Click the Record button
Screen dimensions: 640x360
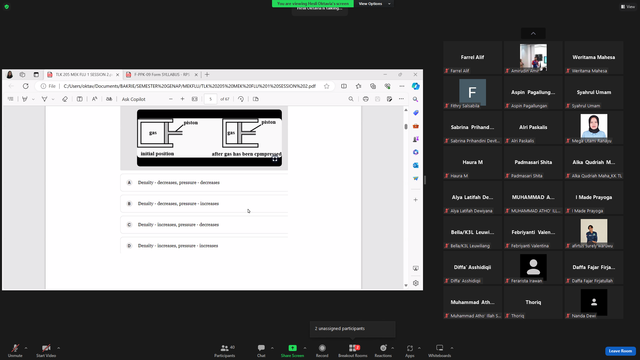(322, 350)
